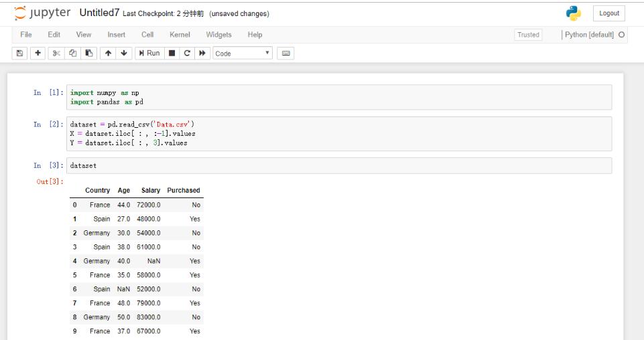This screenshot has height=340, width=644.
Task: Paste cells below icon
Action: (x=88, y=54)
